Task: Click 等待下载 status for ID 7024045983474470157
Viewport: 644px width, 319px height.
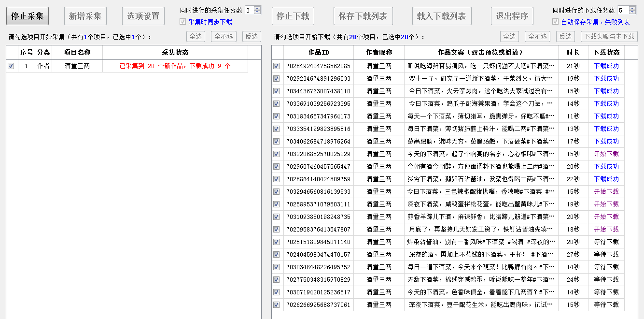Action: [606, 255]
